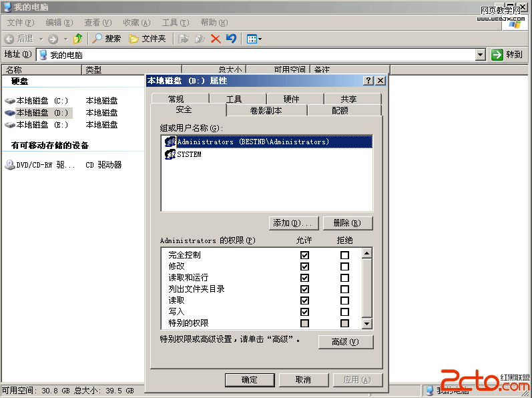Toggle the 文件夹 folders pane button
Viewport: 532px width, 398px height.
click(x=148, y=39)
